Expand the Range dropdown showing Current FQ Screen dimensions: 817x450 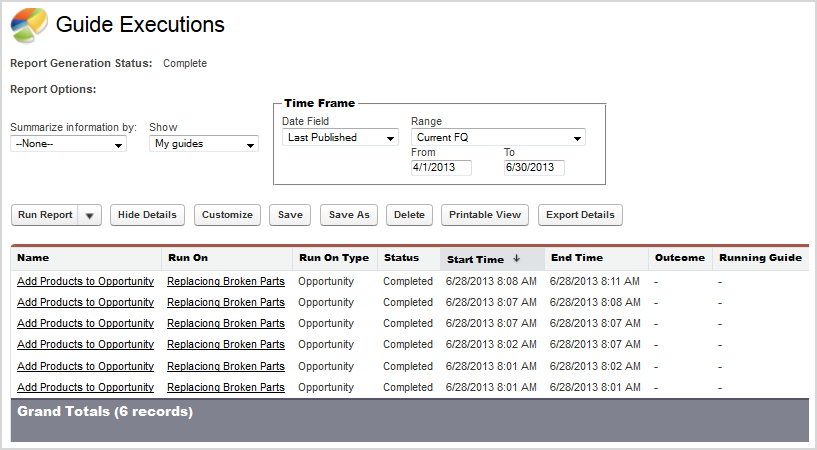pos(498,138)
